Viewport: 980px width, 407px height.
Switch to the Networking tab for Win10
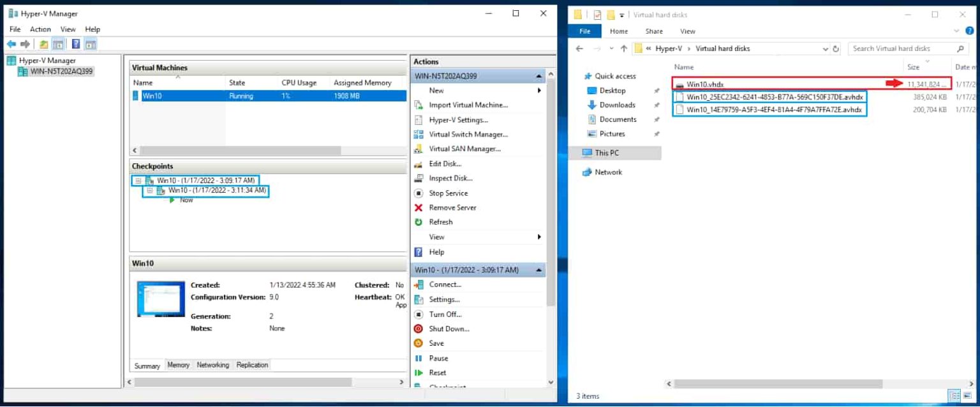212,364
